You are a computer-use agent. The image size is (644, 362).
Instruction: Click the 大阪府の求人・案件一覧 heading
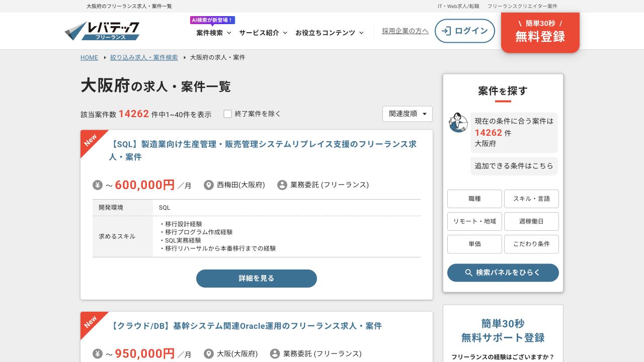tap(155, 86)
